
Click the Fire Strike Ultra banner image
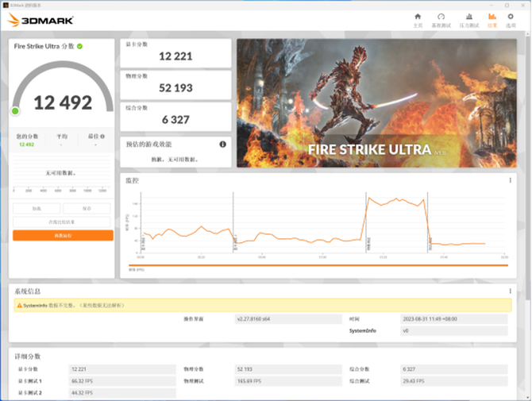coord(376,103)
